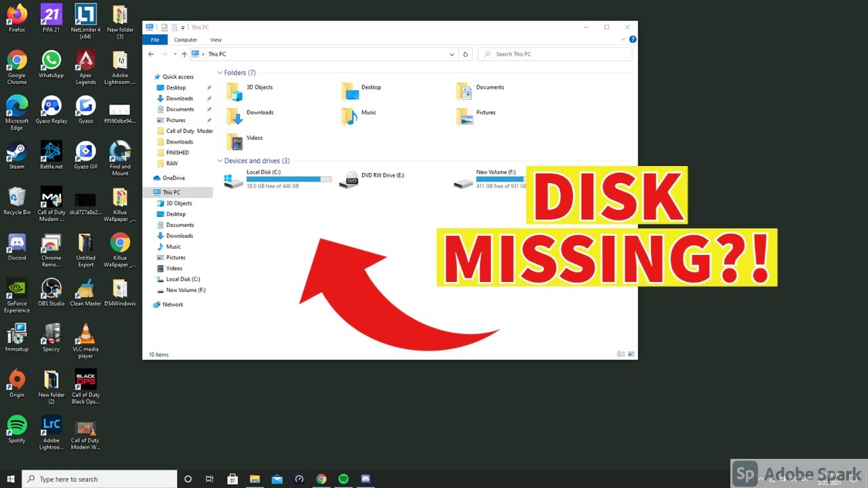Open Task View from taskbar
The width and height of the screenshot is (868, 488).
[210, 479]
